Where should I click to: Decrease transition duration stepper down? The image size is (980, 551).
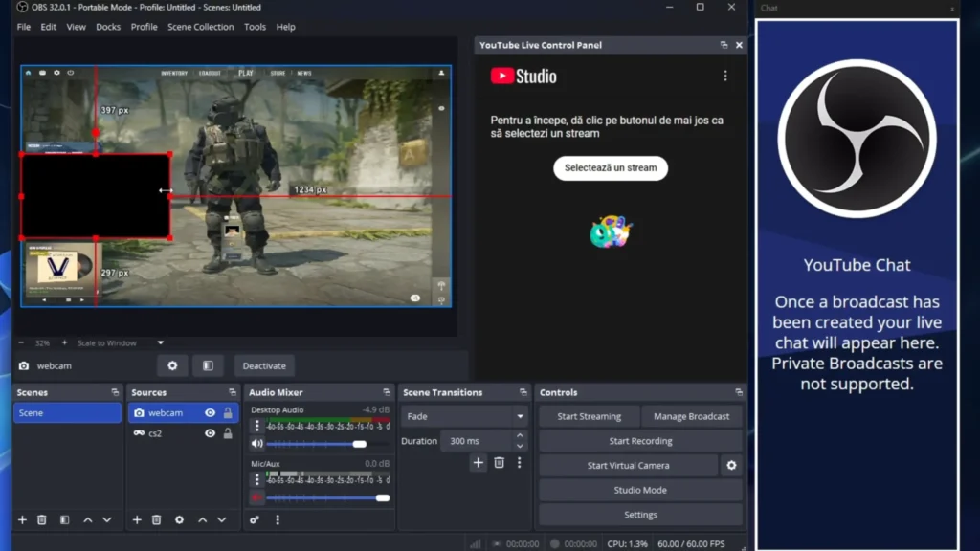click(520, 446)
